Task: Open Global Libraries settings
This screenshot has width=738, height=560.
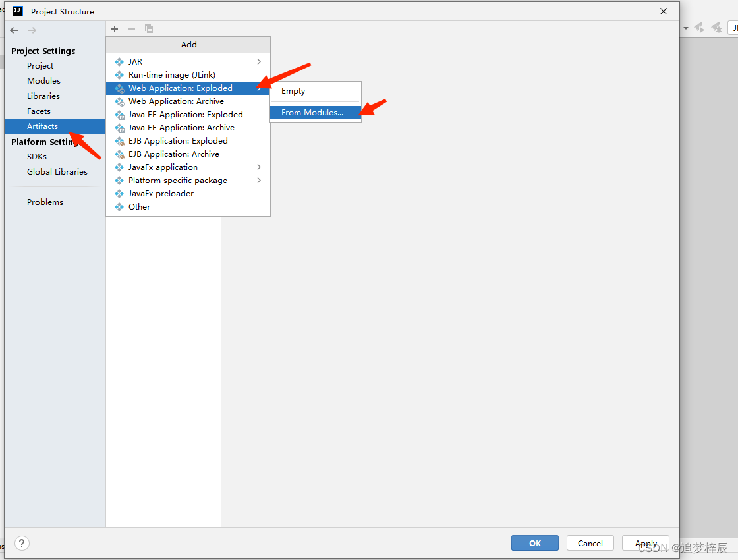Action: [x=55, y=172]
